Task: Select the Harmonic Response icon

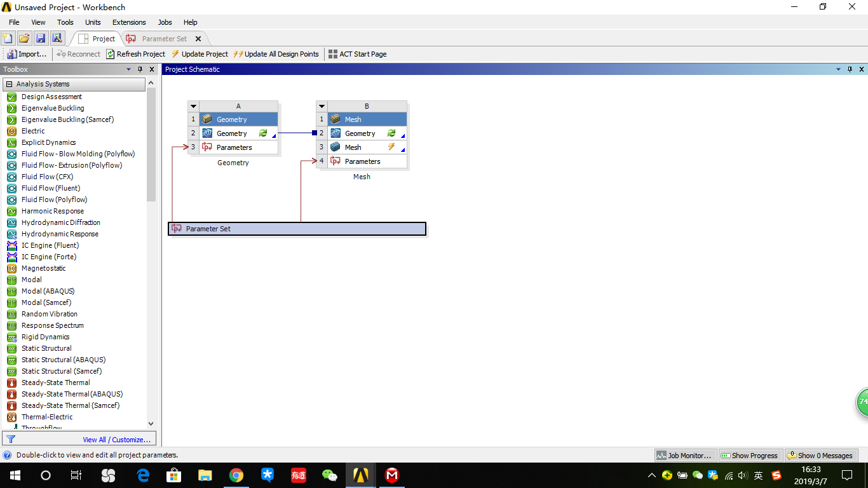Action: (x=11, y=211)
